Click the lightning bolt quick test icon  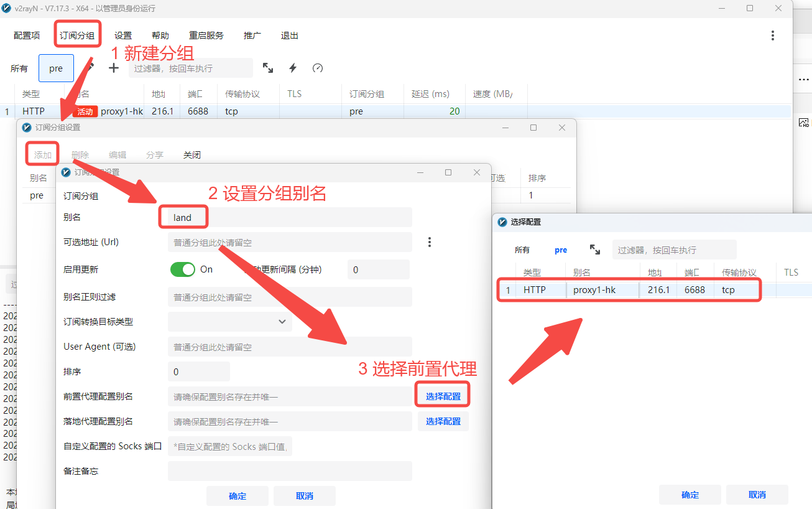(x=293, y=68)
